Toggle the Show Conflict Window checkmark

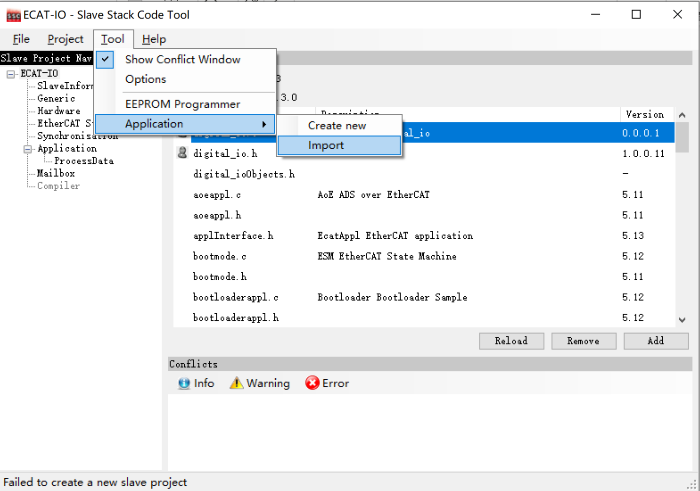[x=106, y=59]
